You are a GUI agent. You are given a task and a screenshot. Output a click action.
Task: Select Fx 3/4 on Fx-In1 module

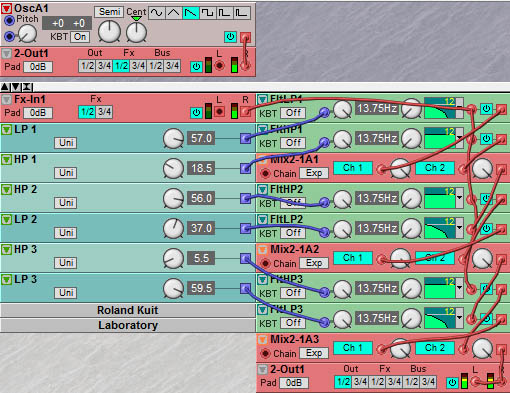tap(104, 112)
